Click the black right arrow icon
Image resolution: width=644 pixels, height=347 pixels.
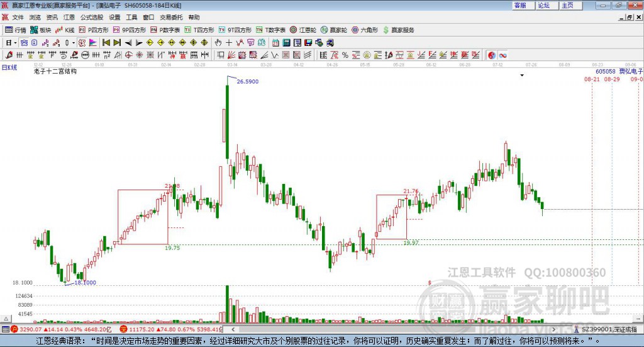click(x=139, y=43)
